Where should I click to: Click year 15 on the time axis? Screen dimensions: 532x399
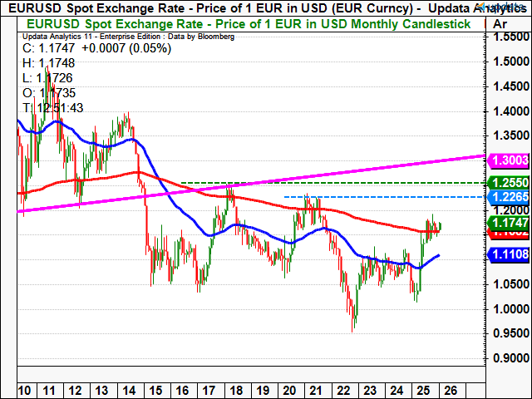pos(155,391)
